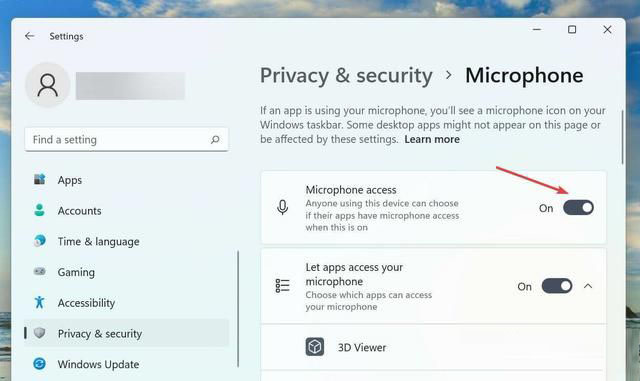Click the sidebar navigation scrollbar

pos(238,309)
